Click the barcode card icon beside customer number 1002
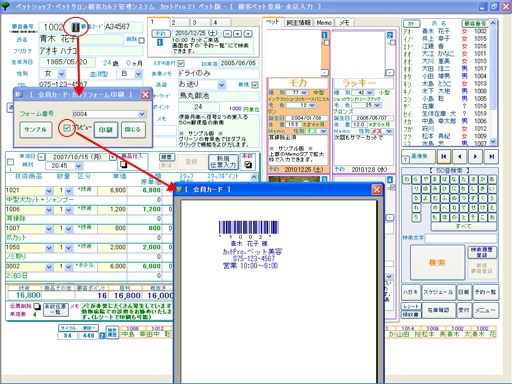Viewport: 512px width, 384px height. point(76,27)
